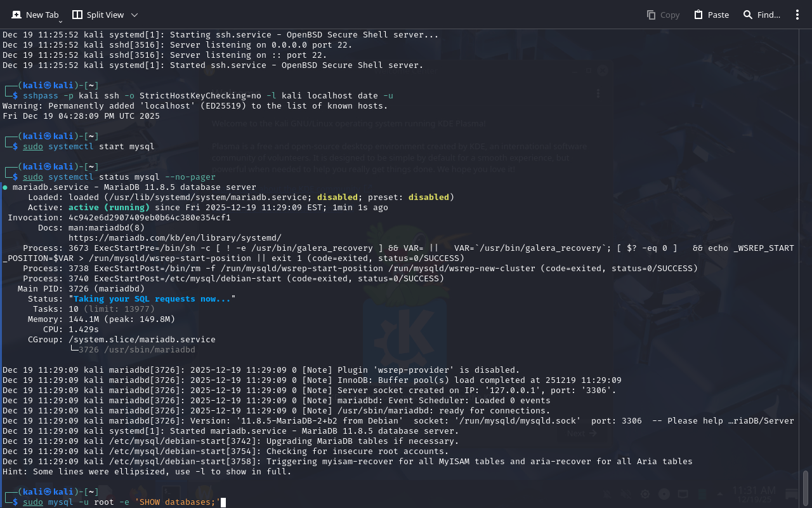Click the Split View icon

tap(77, 15)
